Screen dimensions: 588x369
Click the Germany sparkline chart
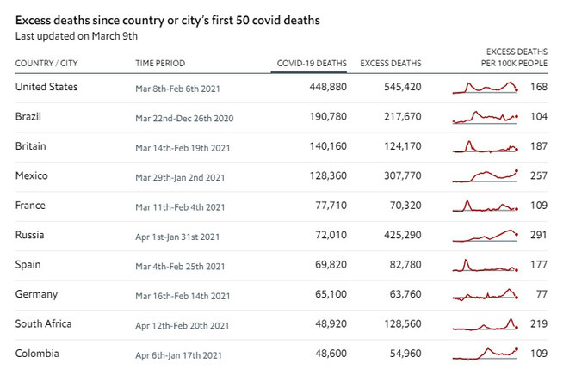486,294
